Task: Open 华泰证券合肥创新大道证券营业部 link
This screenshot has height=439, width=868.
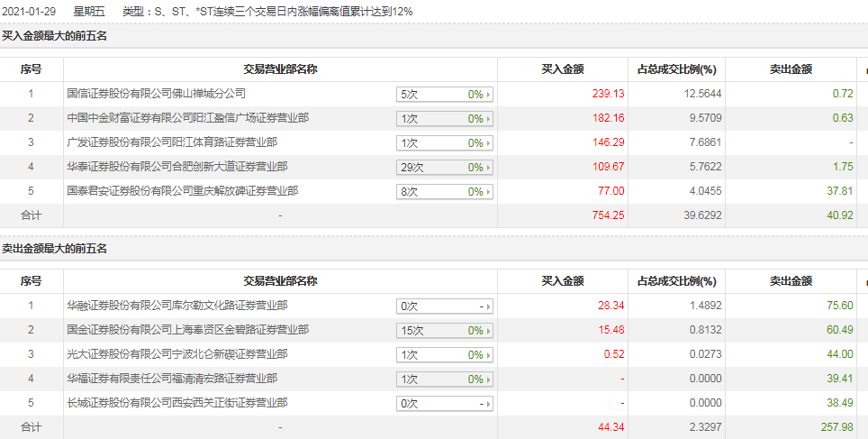Action: pyautogui.click(x=177, y=167)
